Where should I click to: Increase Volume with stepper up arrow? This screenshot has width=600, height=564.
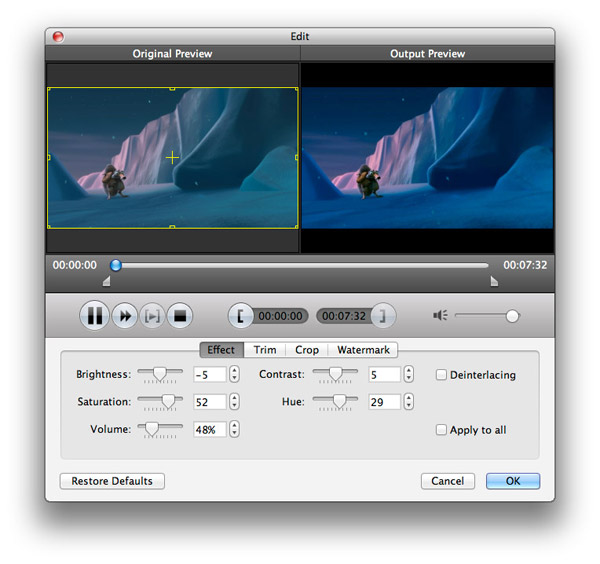pyautogui.click(x=234, y=425)
